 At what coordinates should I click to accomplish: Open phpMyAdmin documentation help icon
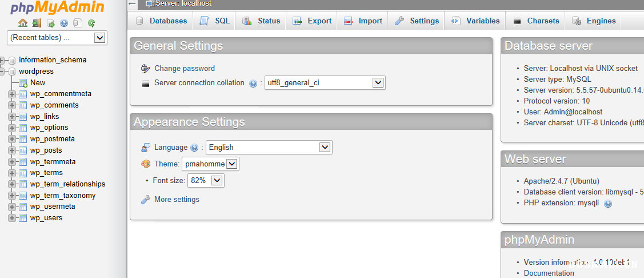click(x=64, y=23)
